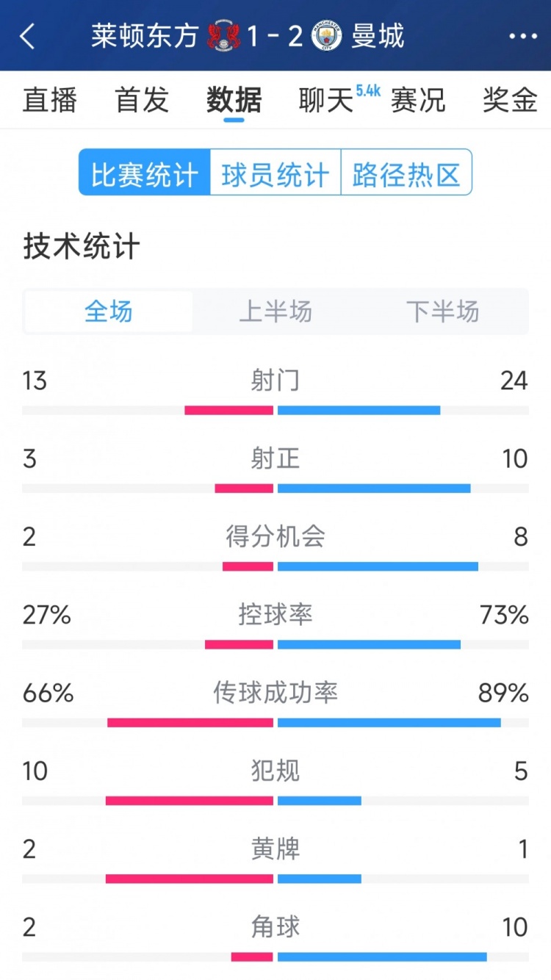Select 全场 full match statistics view
The image size is (551, 980).
pos(108,311)
